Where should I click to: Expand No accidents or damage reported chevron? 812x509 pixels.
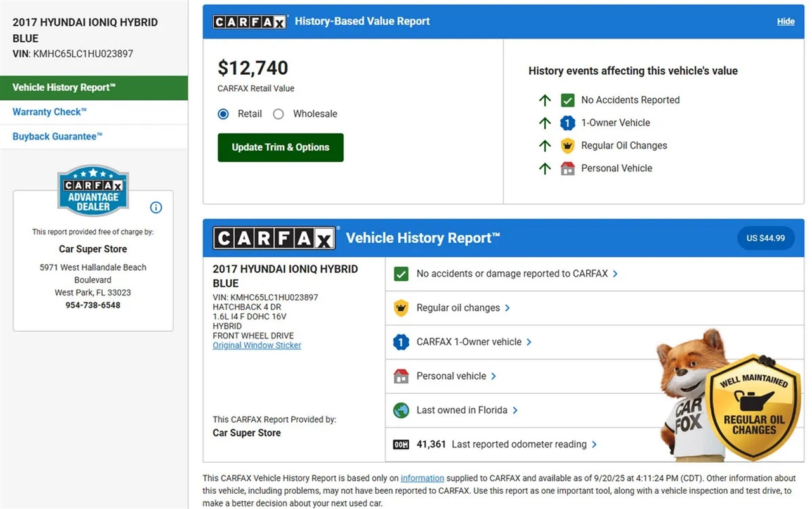coord(615,274)
